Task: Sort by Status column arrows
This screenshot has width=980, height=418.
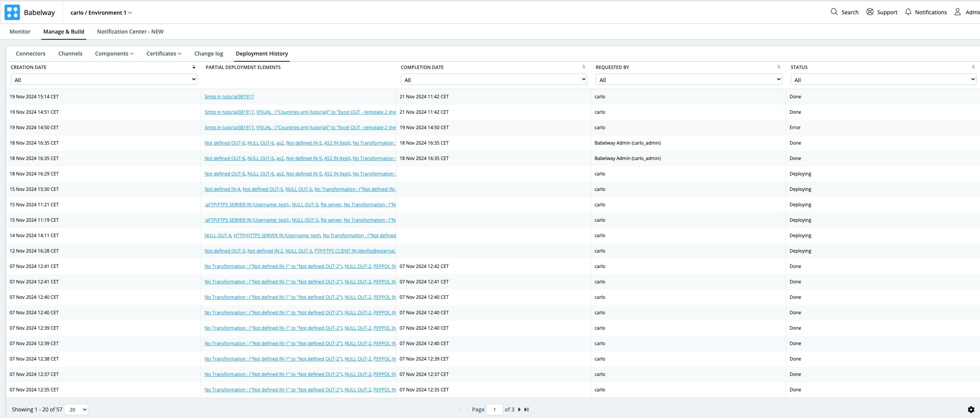Action: [973, 67]
